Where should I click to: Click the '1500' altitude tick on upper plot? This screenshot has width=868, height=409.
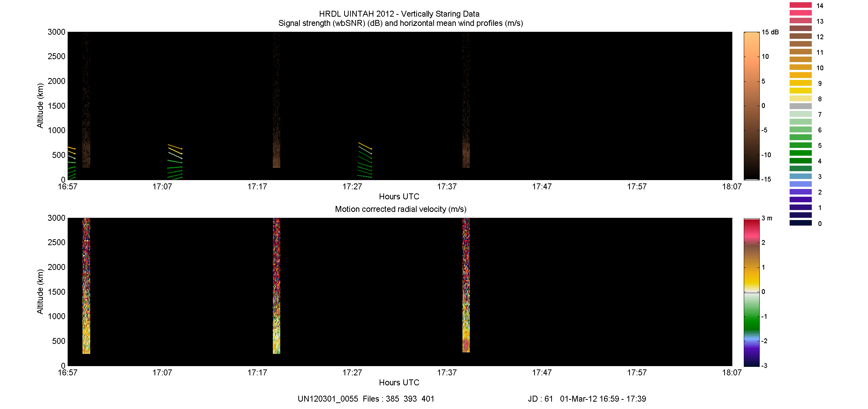point(57,106)
